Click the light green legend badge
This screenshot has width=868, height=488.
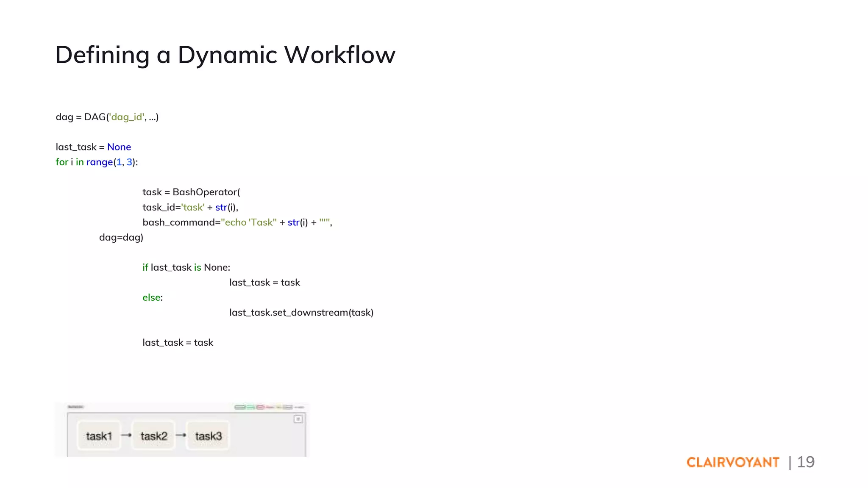[x=250, y=407]
